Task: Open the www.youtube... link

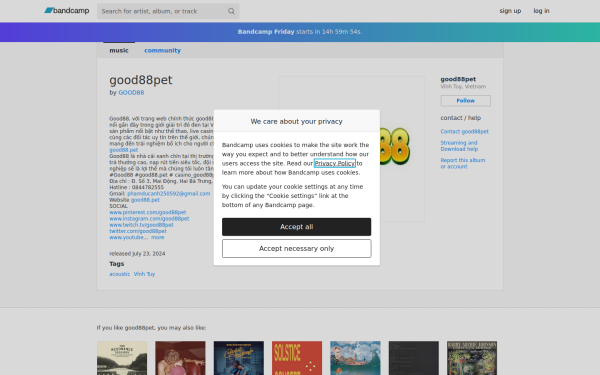Action: click(x=129, y=237)
